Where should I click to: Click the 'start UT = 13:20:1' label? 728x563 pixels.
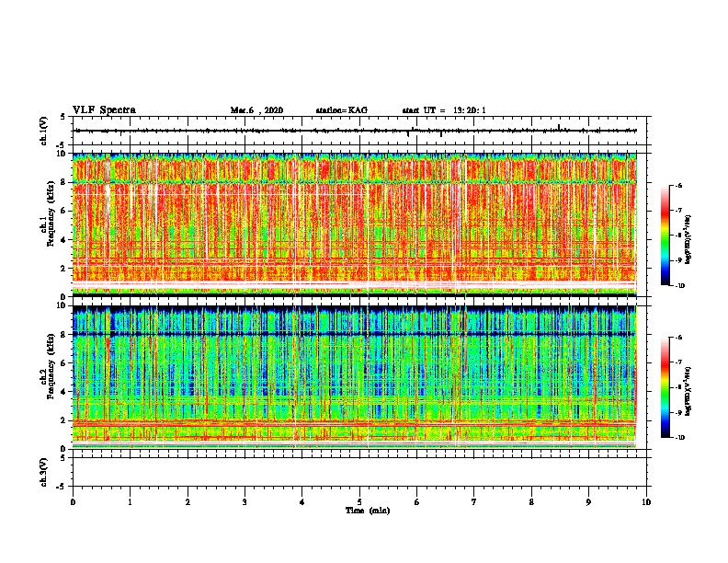point(444,110)
